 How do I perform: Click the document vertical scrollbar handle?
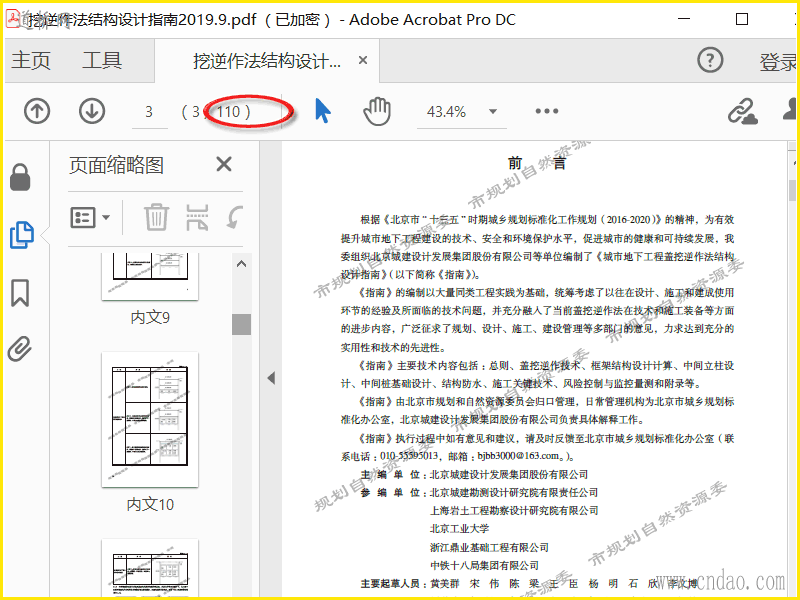[792, 190]
